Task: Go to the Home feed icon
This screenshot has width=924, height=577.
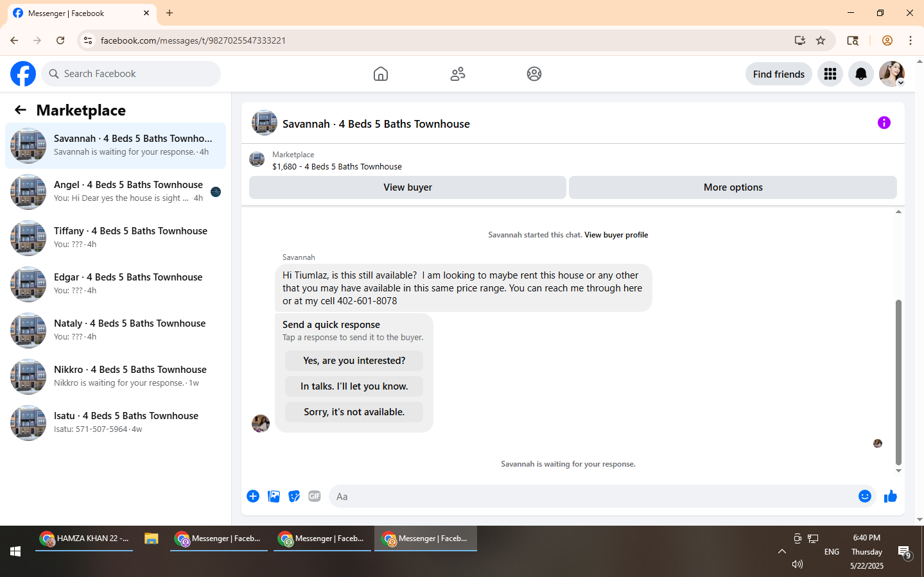Action: 381,74
